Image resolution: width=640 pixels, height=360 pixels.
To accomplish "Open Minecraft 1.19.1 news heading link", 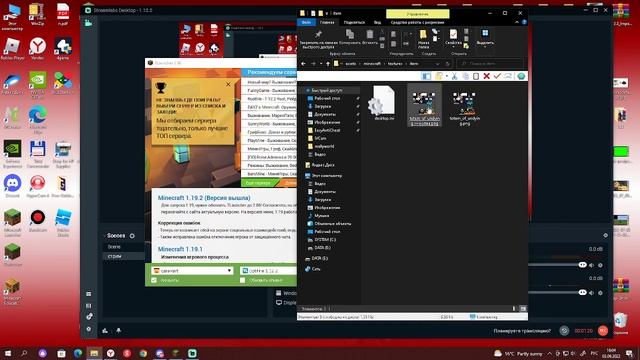I will 180,249.
